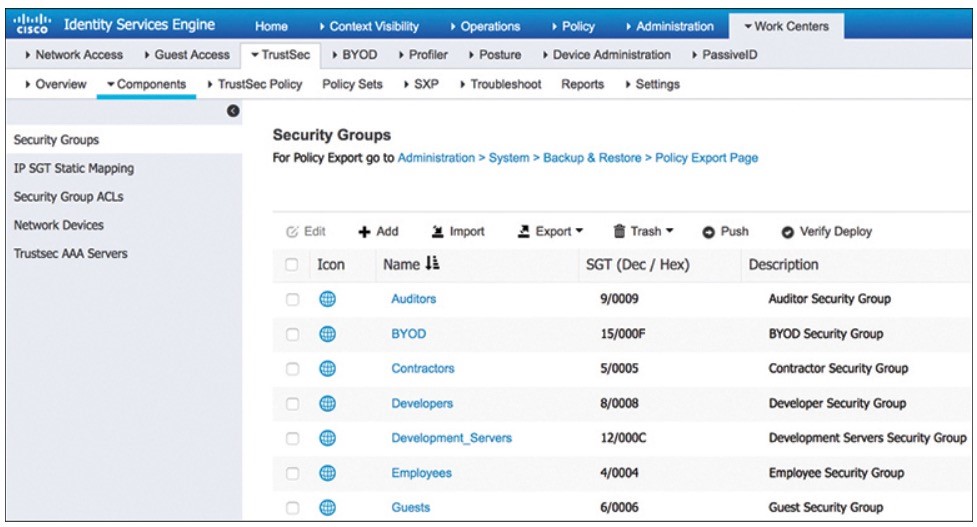Expand the Operations menu
Viewport: 977px width, 527px height.
click(x=485, y=26)
